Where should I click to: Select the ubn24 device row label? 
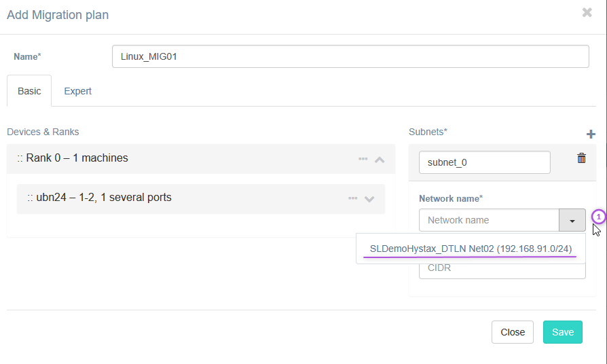pos(103,198)
